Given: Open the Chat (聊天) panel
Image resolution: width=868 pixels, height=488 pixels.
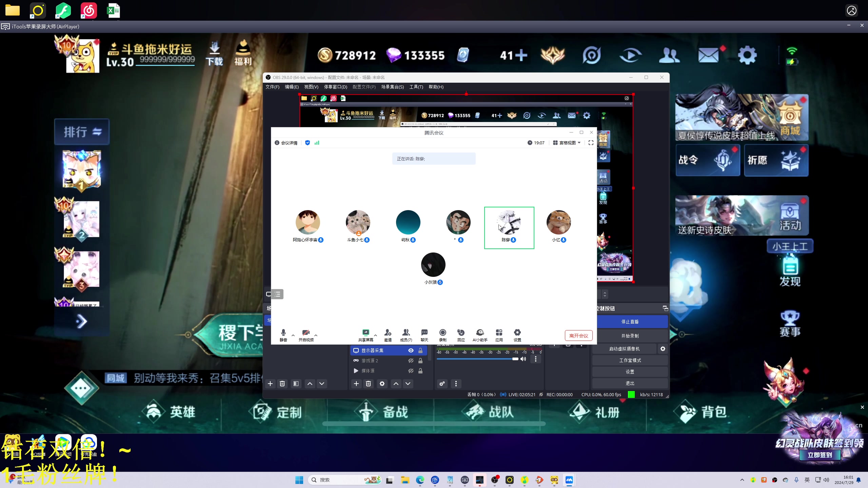Looking at the screenshot, I should pyautogui.click(x=424, y=335).
